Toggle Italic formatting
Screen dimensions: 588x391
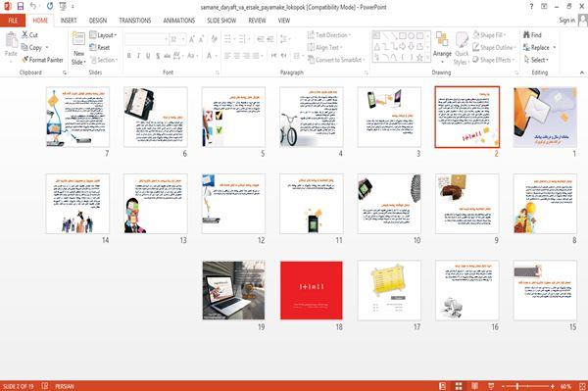coord(138,56)
